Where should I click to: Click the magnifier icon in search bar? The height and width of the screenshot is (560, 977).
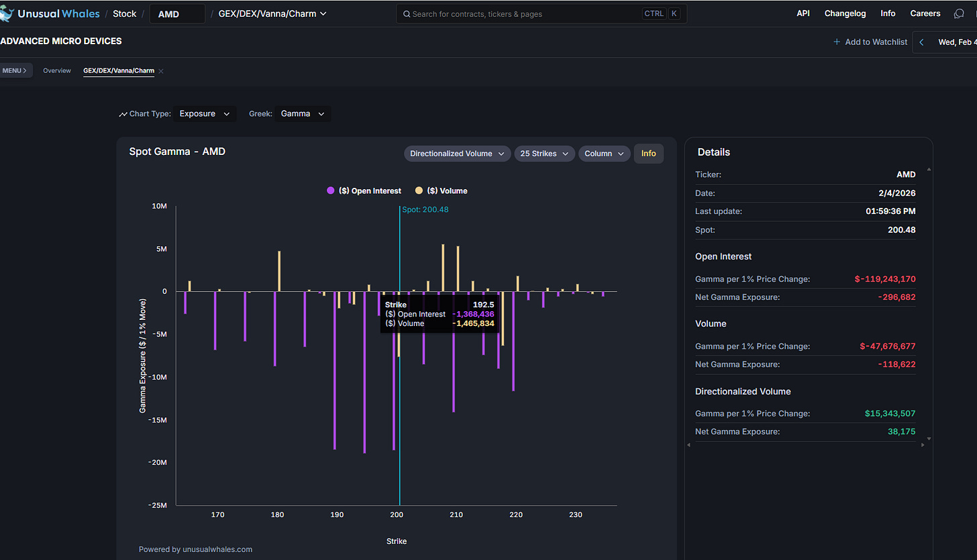tap(406, 13)
